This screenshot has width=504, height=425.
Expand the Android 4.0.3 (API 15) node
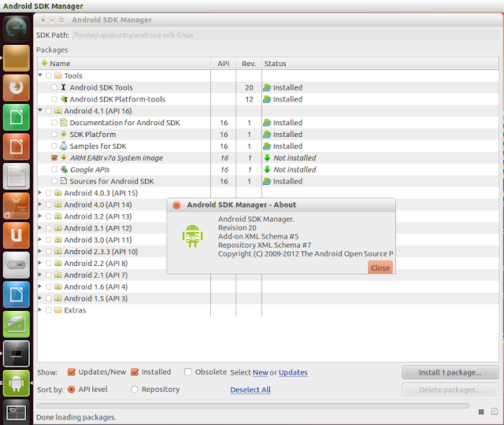pos(40,192)
